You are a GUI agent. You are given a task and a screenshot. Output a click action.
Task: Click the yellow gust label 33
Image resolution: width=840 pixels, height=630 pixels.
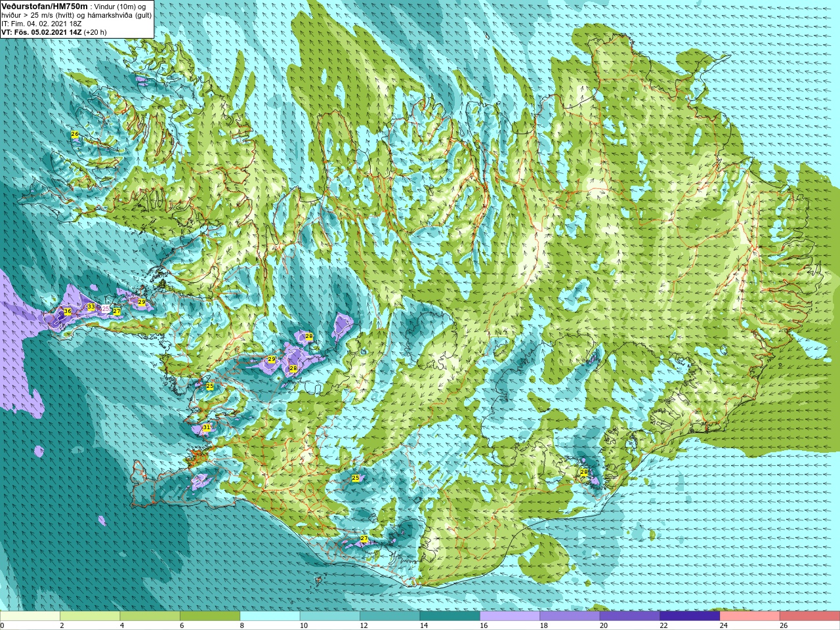[x=91, y=307]
